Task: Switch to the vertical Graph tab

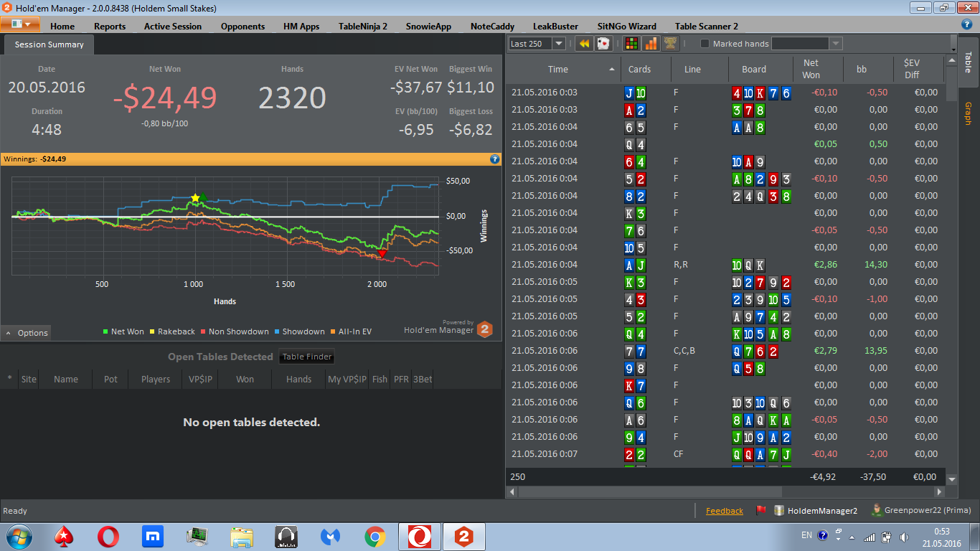Action: (968, 113)
